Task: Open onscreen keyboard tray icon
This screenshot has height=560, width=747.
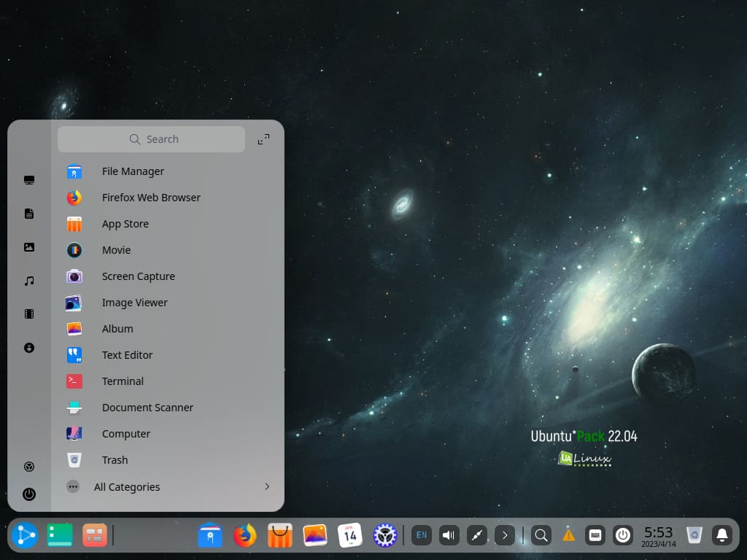Action: pyautogui.click(x=595, y=535)
